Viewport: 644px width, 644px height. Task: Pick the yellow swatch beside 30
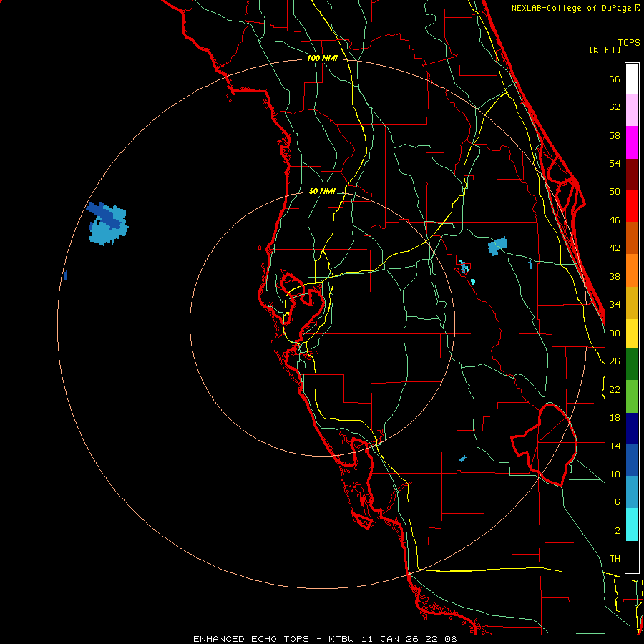click(x=632, y=333)
